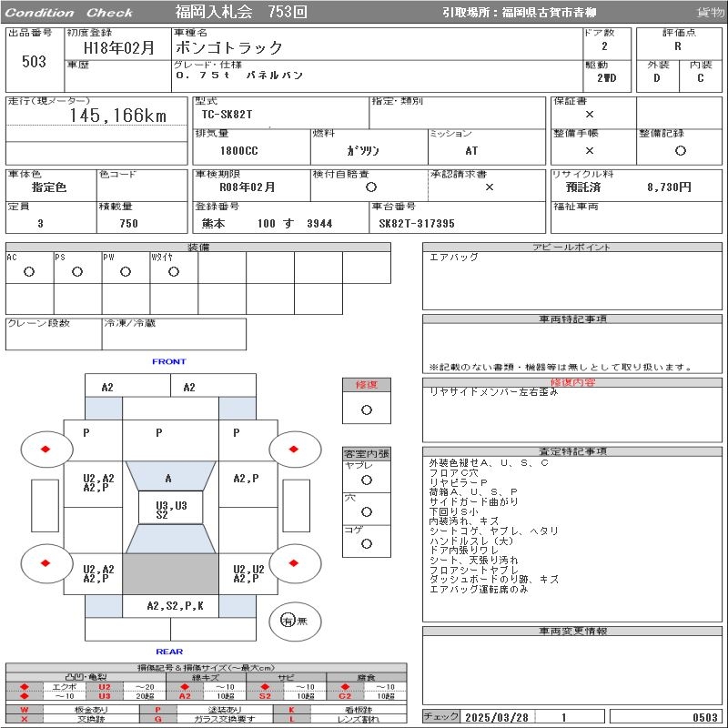The image size is (728, 728).
Task: Click the エアバッグ appeal point
Action: [x=453, y=258]
